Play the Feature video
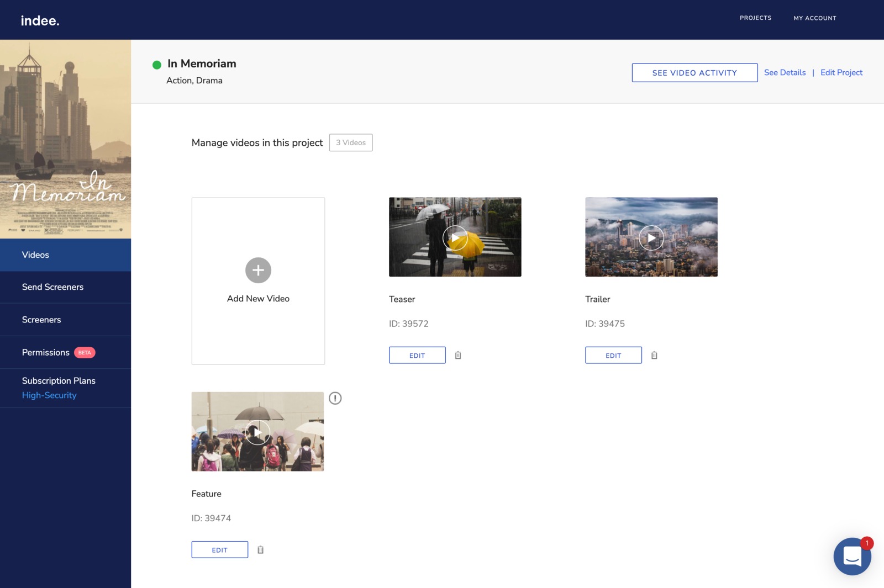884x588 pixels. tap(257, 432)
